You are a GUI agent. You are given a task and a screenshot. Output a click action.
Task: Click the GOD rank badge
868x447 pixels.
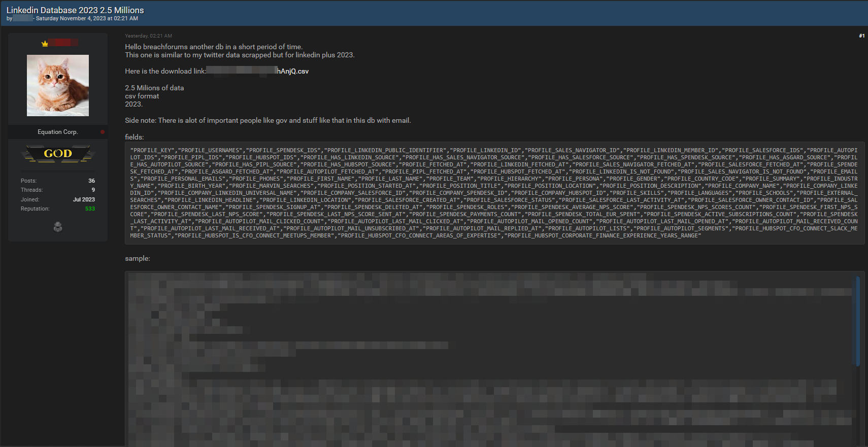pos(58,154)
